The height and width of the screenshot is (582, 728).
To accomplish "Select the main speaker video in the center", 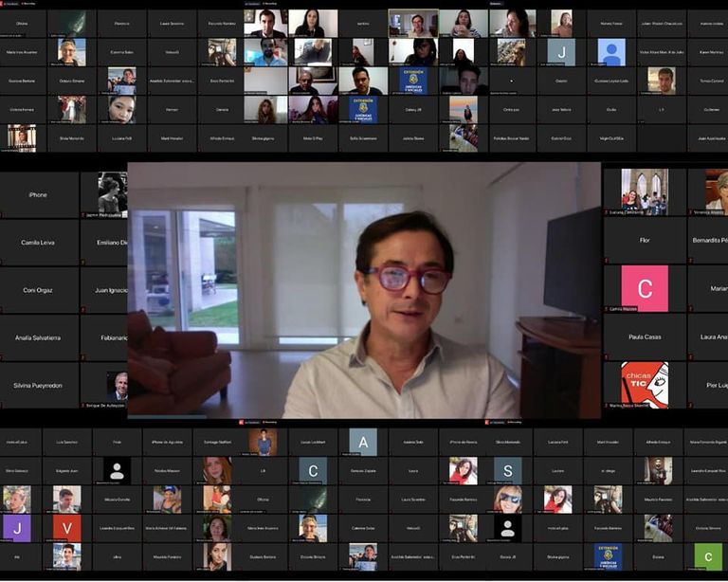I will point(364,290).
